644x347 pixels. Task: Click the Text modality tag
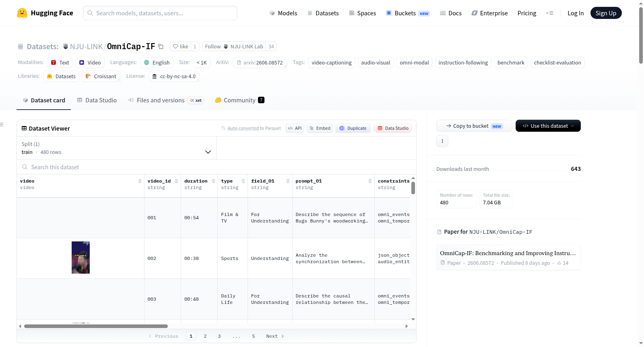[x=60, y=62]
